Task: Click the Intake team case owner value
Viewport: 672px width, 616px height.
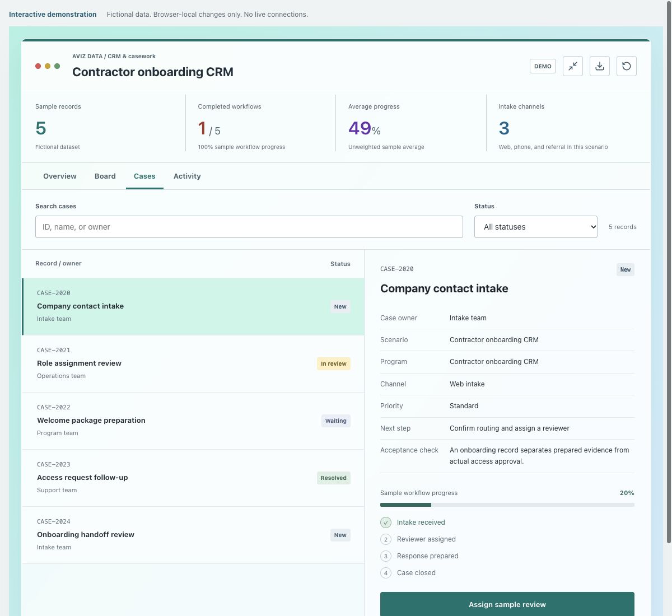Action: tap(468, 318)
